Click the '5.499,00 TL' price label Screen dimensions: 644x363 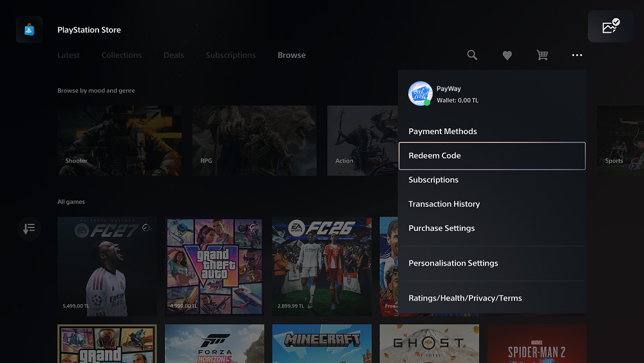[x=76, y=306]
